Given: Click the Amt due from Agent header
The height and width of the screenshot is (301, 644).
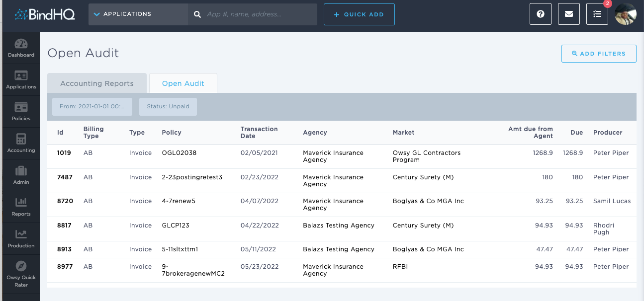Looking at the screenshot, I should point(530,133).
